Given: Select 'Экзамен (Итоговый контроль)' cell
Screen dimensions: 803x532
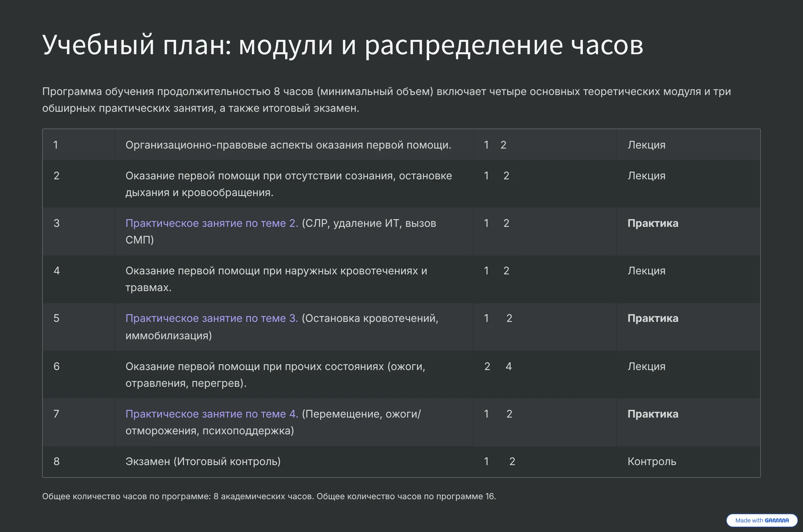Looking at the screenshot, I should click(203, 461).
